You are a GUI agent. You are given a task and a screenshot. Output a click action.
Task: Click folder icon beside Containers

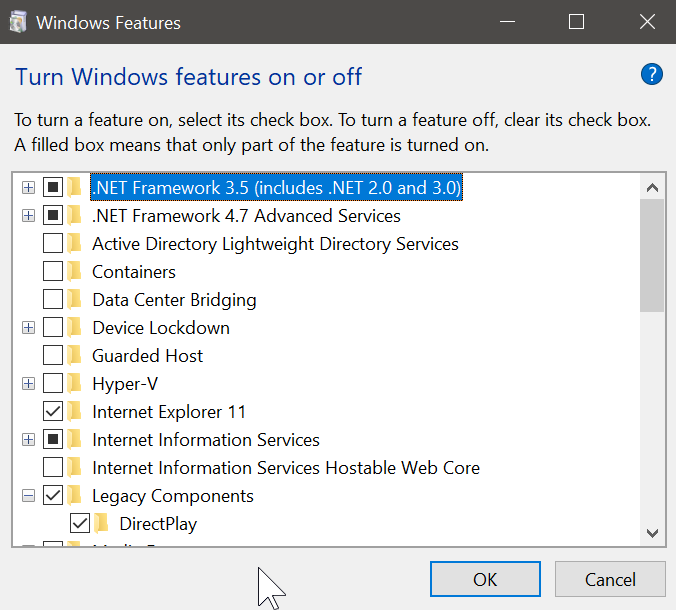[75, 271]
